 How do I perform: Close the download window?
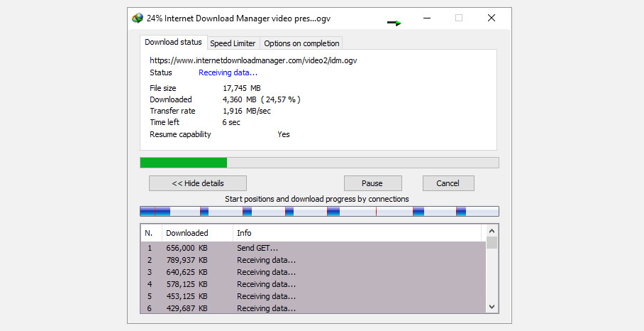tap(492, 18)
